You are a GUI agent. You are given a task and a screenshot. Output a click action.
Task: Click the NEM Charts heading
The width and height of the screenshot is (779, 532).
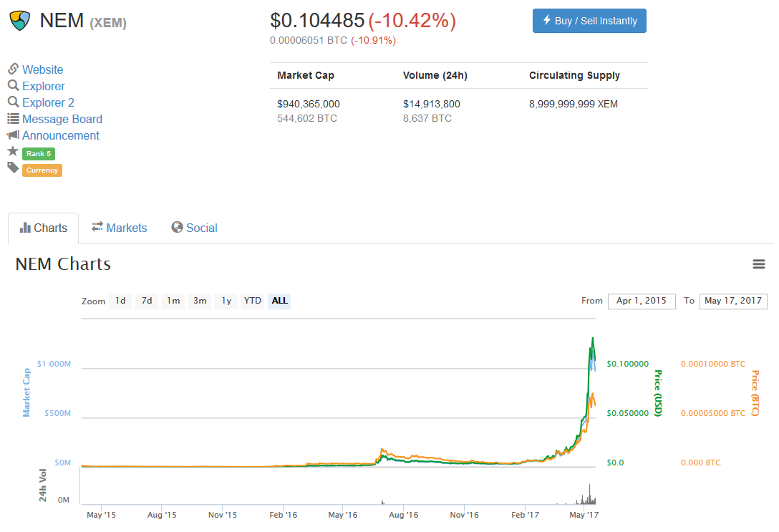(63, 264)
